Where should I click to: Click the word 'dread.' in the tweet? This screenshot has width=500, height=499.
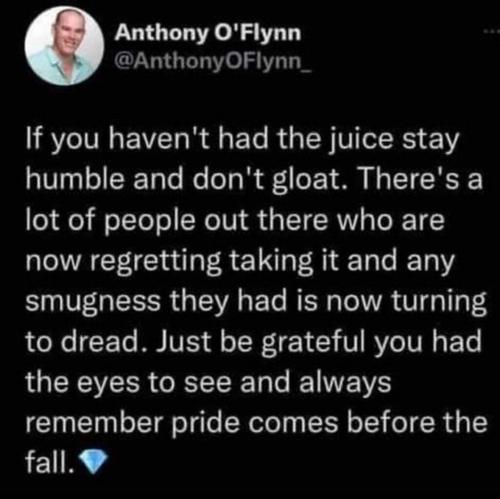click(x=104, y=341)
